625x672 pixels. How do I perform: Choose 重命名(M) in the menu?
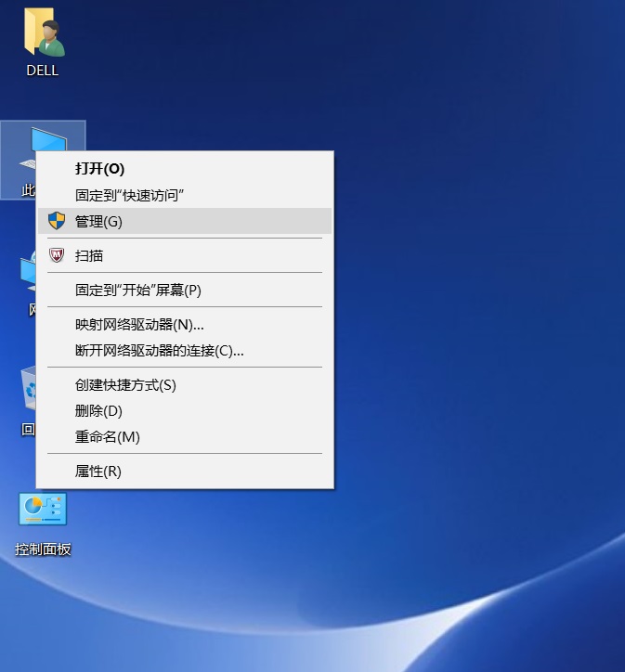[x=185, y=437]
